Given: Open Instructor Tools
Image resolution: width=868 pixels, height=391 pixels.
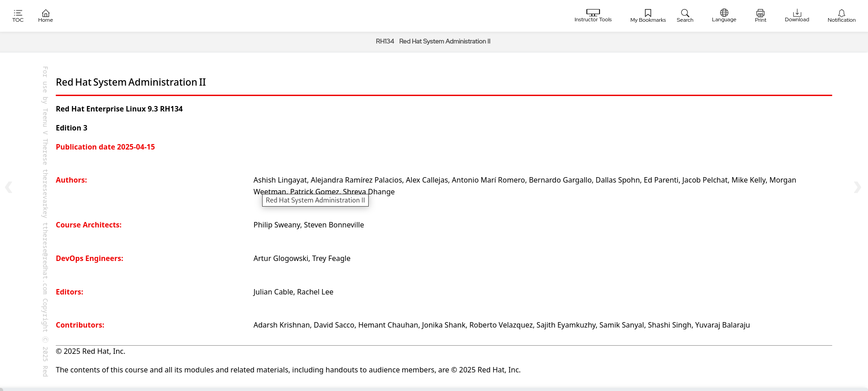Looking at the screenshot, I should pyautogui.click(x=593, y=16).
